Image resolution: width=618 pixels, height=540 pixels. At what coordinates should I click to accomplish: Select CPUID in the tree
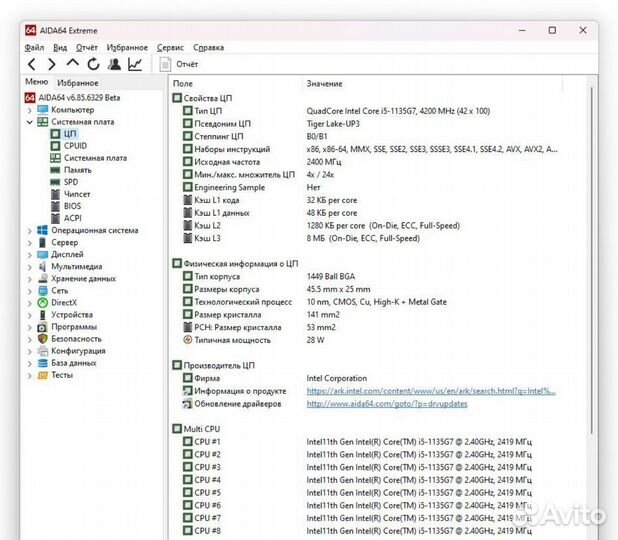75,146
